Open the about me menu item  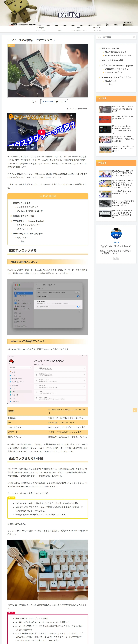[x=97, y=29]
